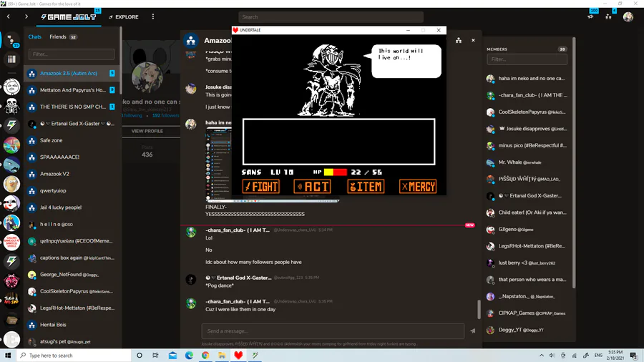Click FIGHT button in Undertale window
Screen dimensions: 644x362
(x=261, y=187)
